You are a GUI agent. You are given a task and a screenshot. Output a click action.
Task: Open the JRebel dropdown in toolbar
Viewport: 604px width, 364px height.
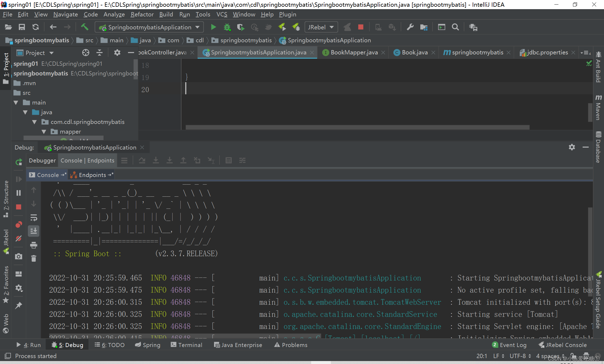[321, 27]
